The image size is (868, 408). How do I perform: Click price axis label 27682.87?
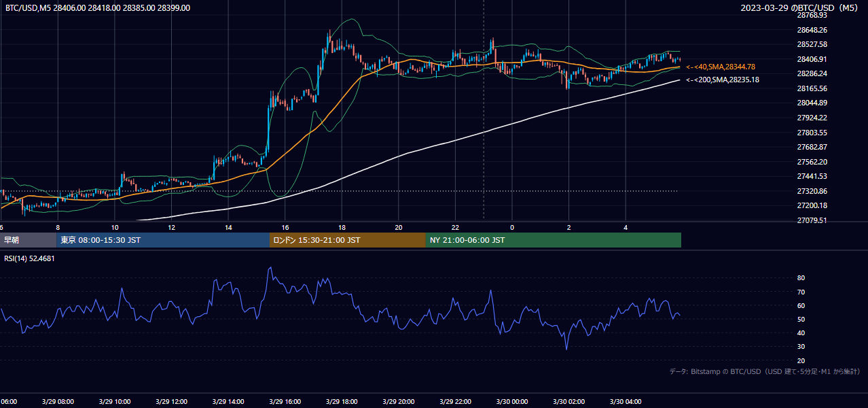coord(812,147)
